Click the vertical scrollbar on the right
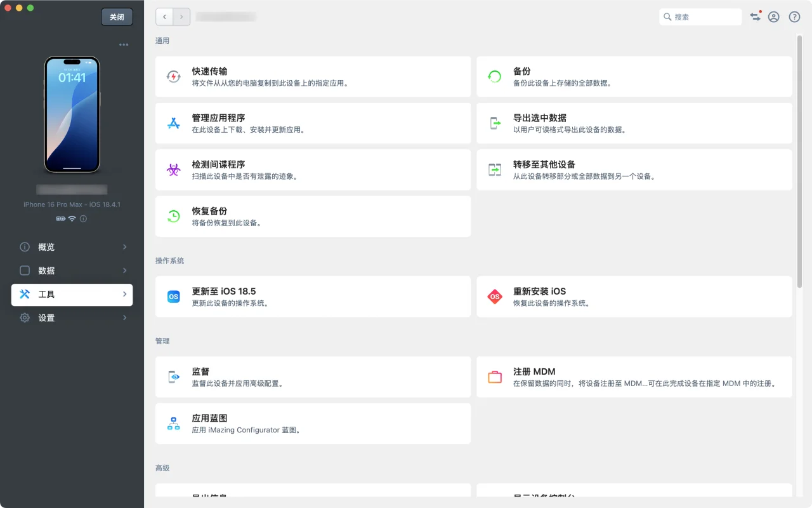The height and width of the screenshot is (508, 812). click(x=799, y=161)
